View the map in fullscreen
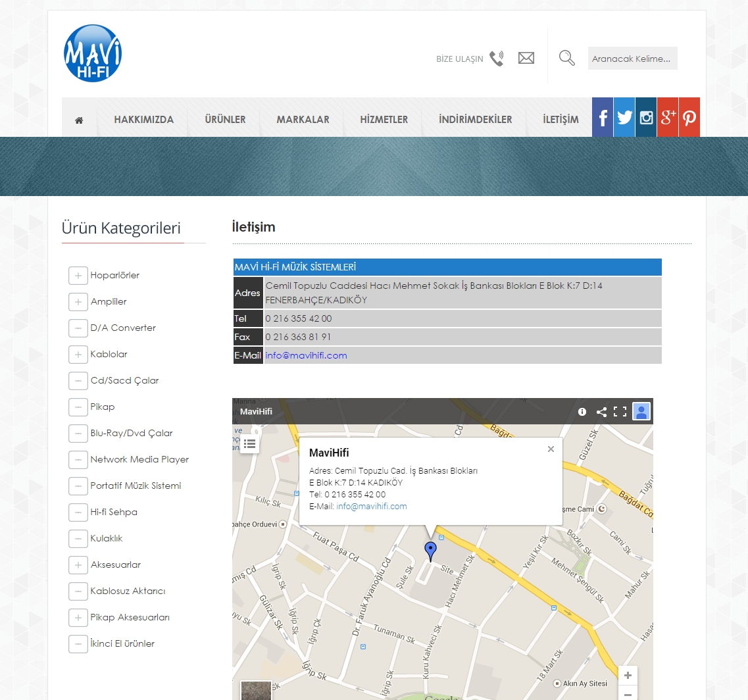Image resolution: width=748 pixels, height=700 pixels. pos(620,412)
